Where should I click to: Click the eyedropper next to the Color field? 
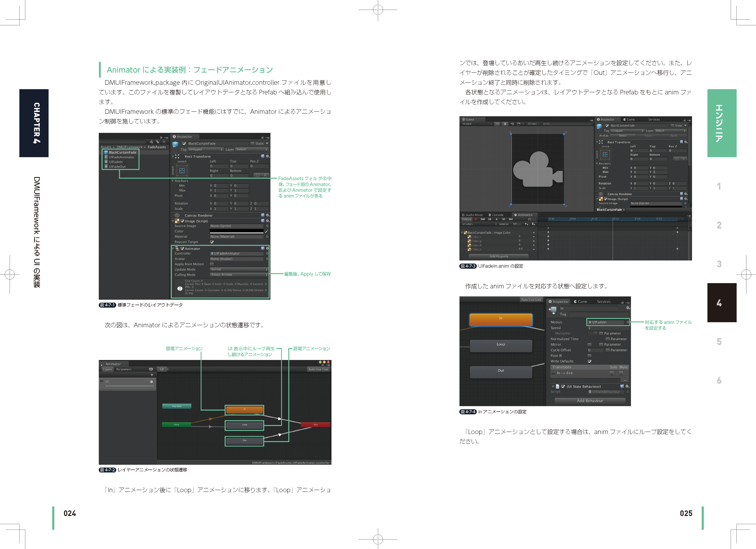click(267, 231)
